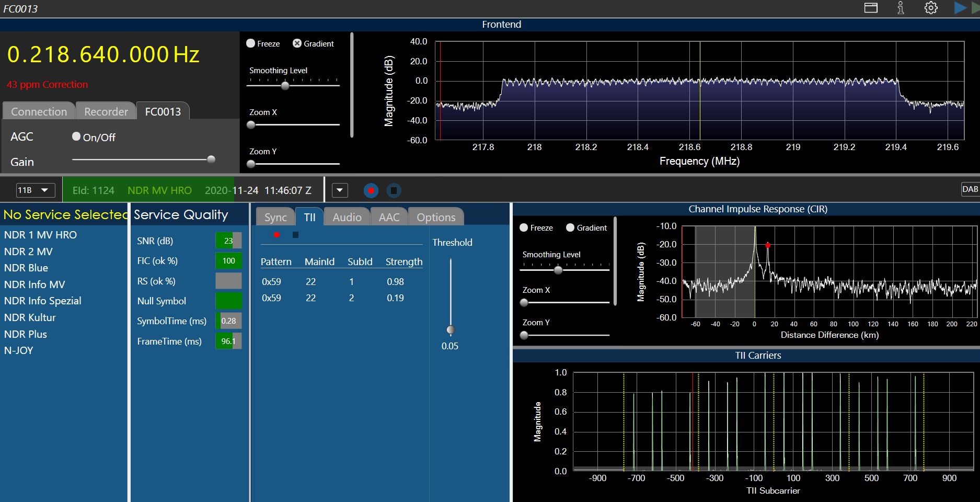
Task: Select the N-JOY service
Action: coord(19,350)
